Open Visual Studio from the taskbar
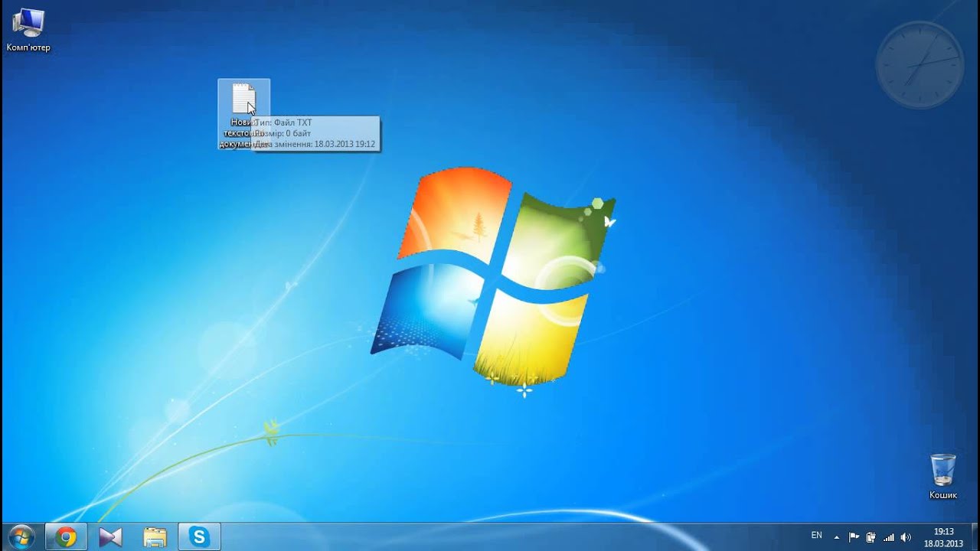 [110, 537]
